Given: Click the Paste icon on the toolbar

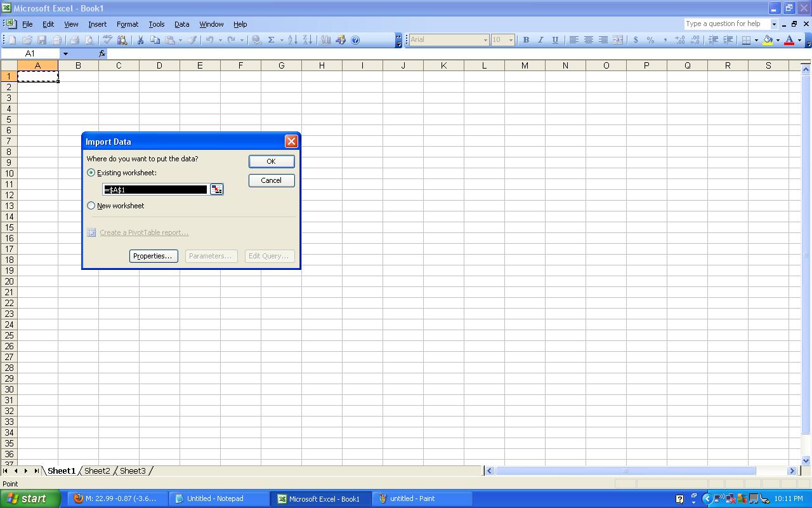Looking at the screenshot, I should coord(169,39).
